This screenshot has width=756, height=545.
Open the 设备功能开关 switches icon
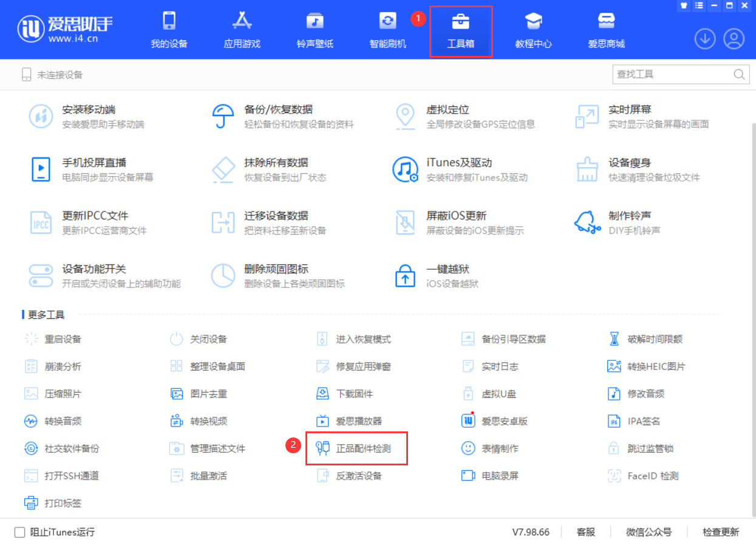[41, 275]
